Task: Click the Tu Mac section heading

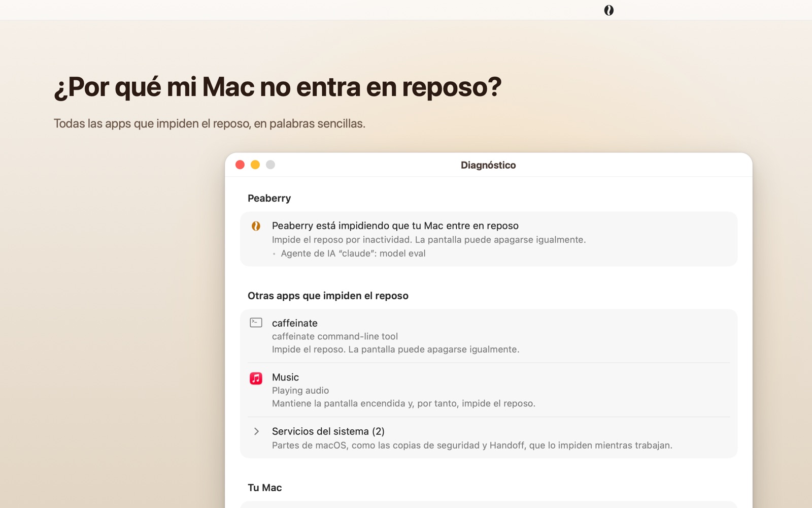Action: [x=264, y=488]
